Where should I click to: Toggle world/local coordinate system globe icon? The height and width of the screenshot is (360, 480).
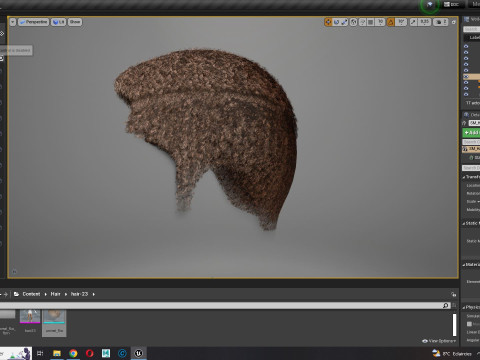354,22
